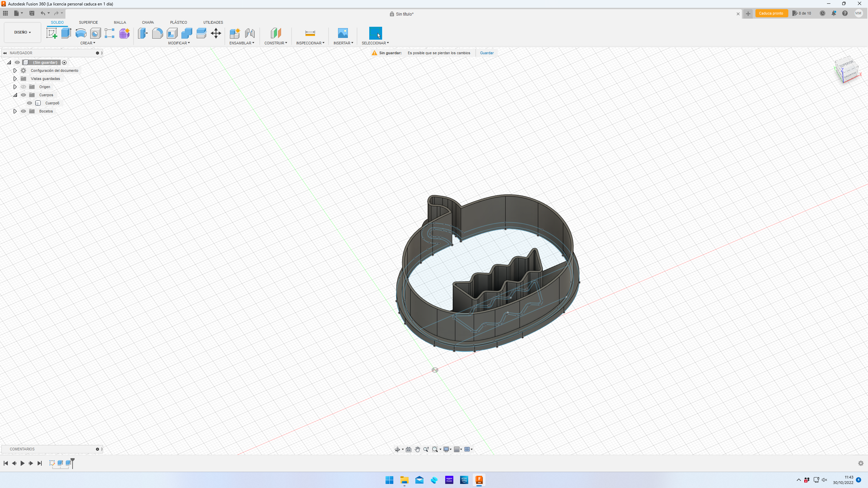The height and width of the screenshot is (488, 868).
Task: Select the Joint tool in Ensamblar
Action: click(250, 33)
